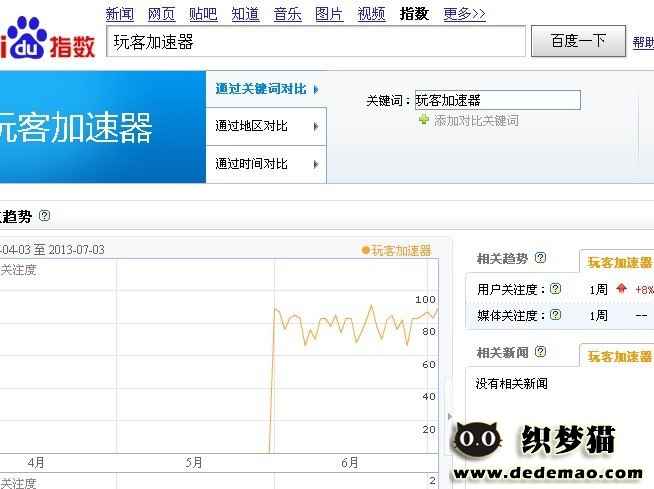The image size is (654, 489).
Task: Click help icon beside 媒体关注度
Action: pyautogui.click(x=555, y=315)
